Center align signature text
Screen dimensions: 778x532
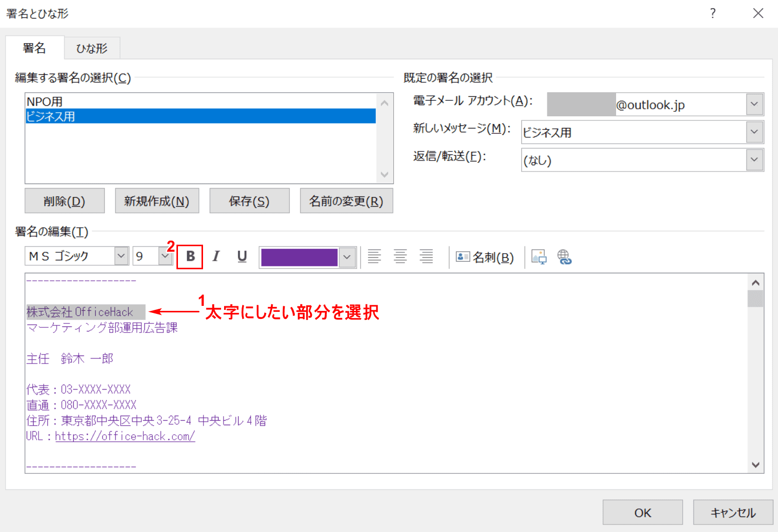(400, 257)
